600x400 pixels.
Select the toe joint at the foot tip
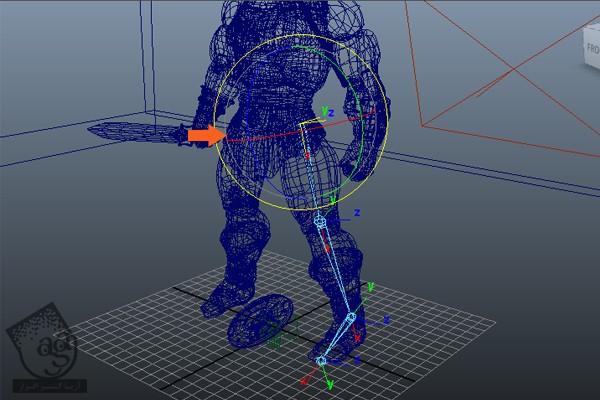pos(321,361)
